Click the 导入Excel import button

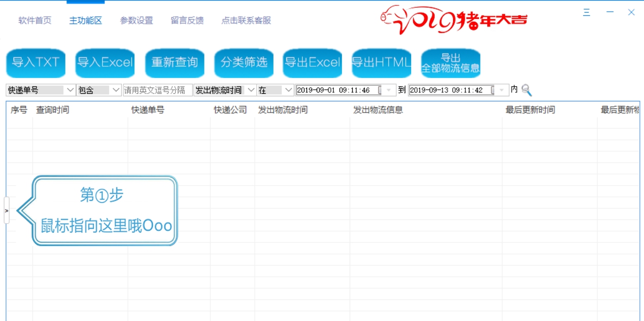click(105, 63)
